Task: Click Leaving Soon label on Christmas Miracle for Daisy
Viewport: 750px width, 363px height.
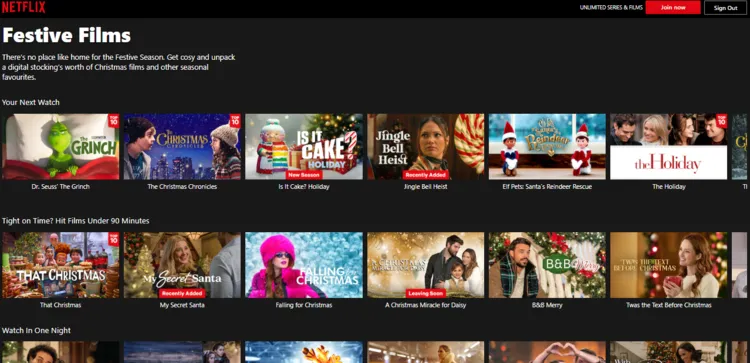Action: 426,294
